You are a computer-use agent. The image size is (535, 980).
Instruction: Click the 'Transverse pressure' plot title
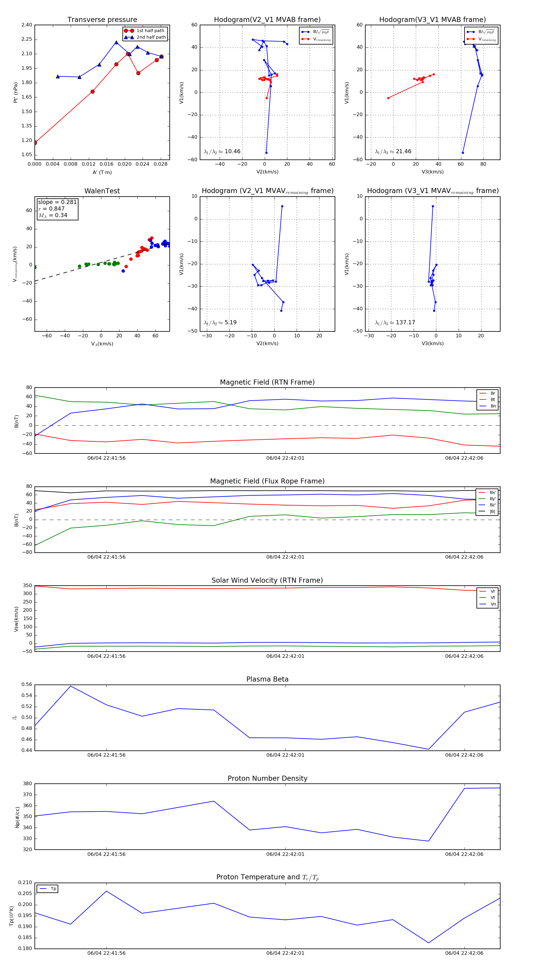click(x=102, y=19)
